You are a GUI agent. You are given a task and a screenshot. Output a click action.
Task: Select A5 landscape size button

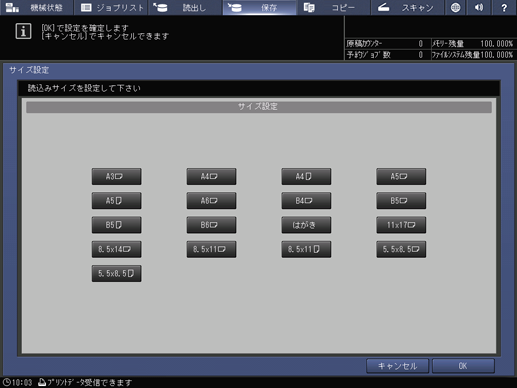pos(401,176)
